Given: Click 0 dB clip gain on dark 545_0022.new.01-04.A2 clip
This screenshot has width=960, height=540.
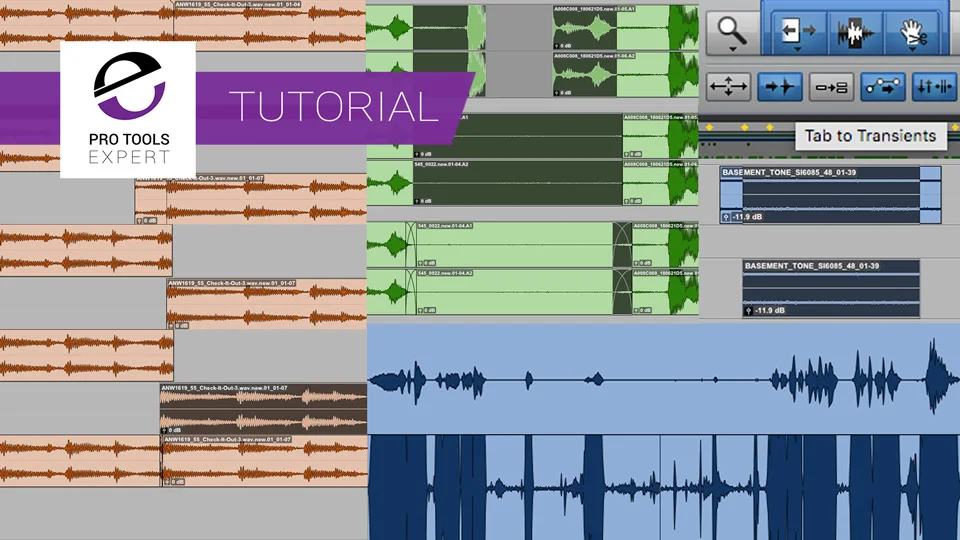Looking at the screenshot, I should click(424, 201).
